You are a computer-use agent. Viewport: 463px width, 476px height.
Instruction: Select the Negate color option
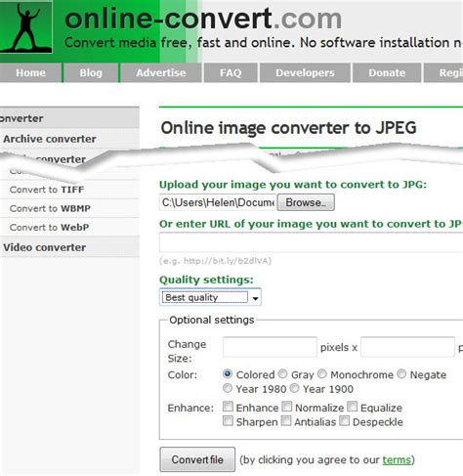pos(401,373)
